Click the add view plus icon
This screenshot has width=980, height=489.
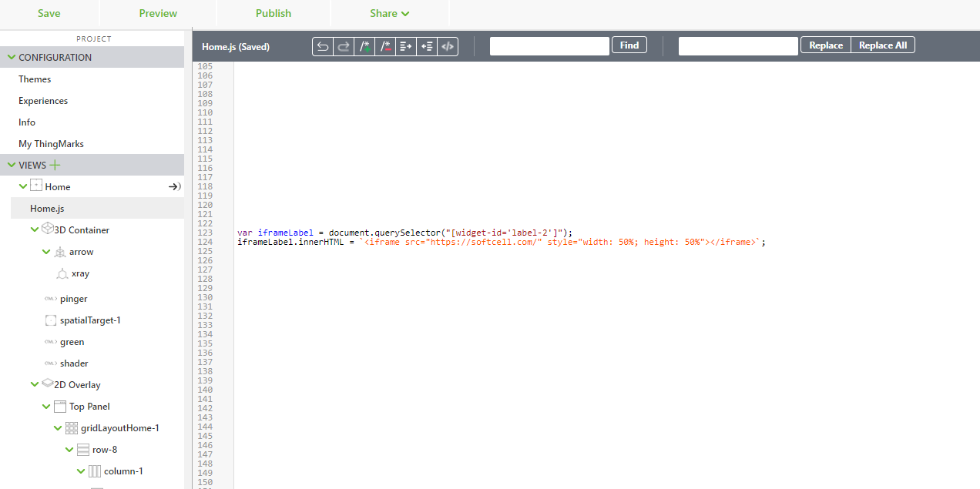[54, 164]
